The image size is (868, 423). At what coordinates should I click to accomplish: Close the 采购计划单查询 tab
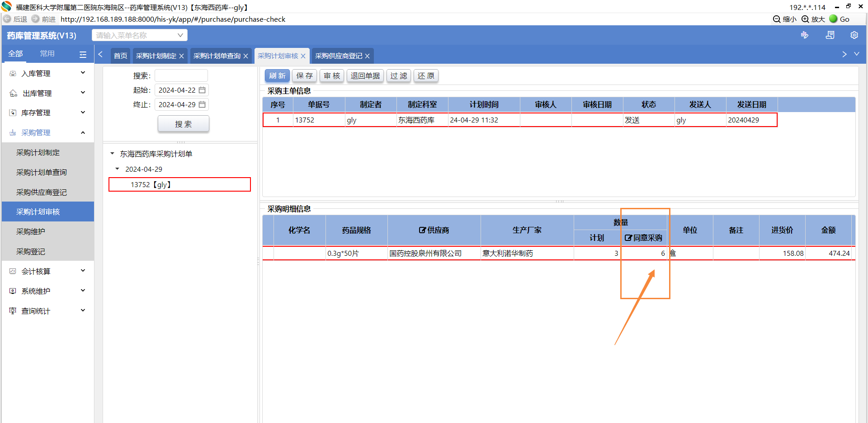click(x=246, y=56)
